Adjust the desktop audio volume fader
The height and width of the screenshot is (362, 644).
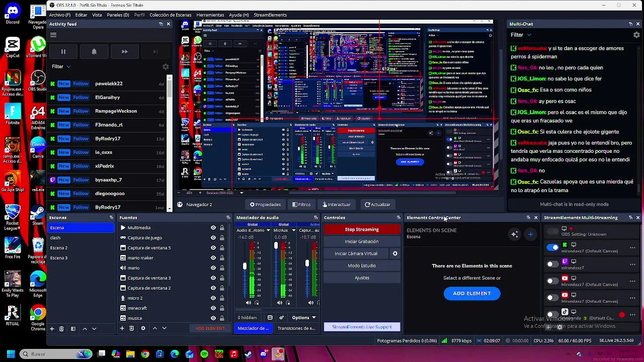(245, 266)
